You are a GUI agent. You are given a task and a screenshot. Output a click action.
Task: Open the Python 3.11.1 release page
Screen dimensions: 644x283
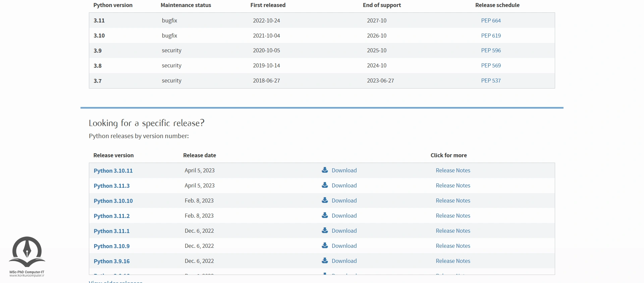coord(112,231)
